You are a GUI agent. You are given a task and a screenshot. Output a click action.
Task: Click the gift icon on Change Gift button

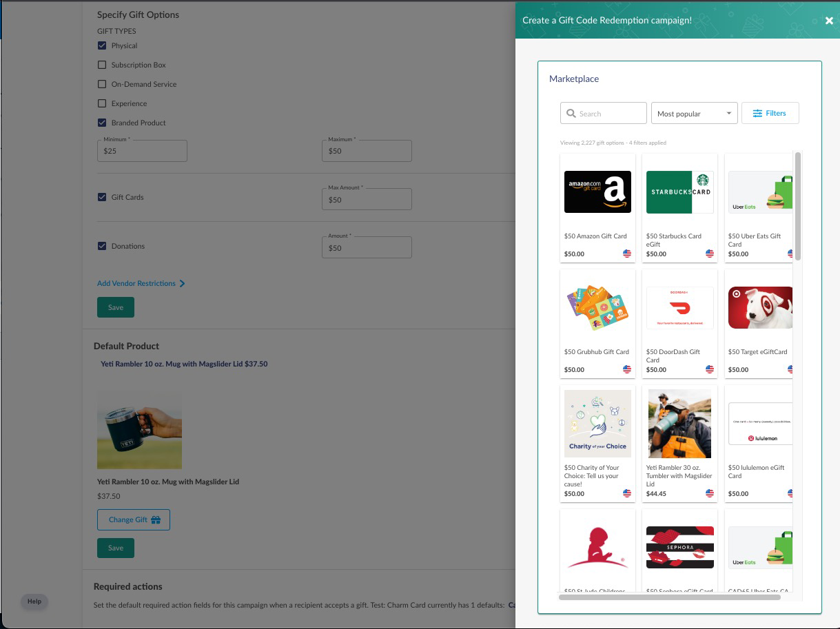pos(156,520)
